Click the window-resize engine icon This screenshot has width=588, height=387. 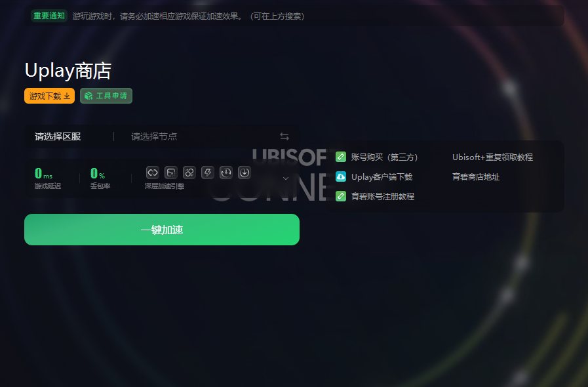point(171,173)
